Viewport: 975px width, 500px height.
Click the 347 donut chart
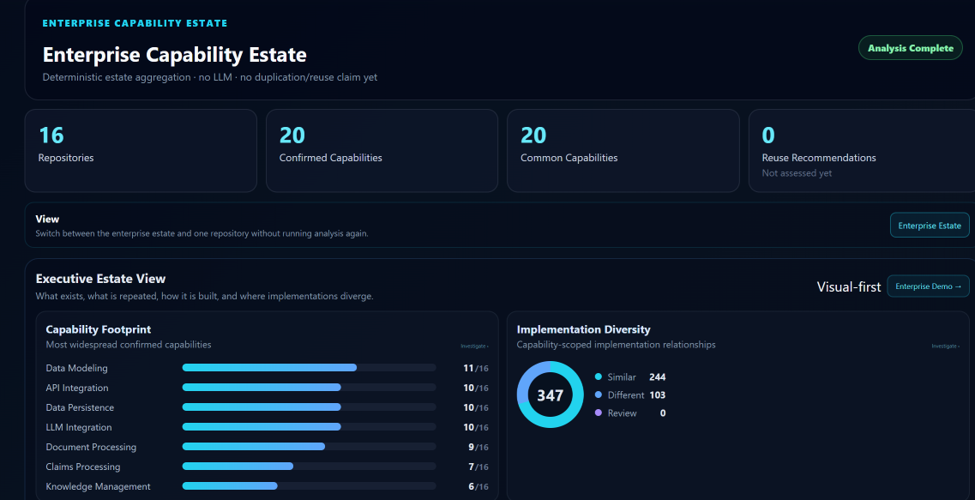click(x=550, y=395)
